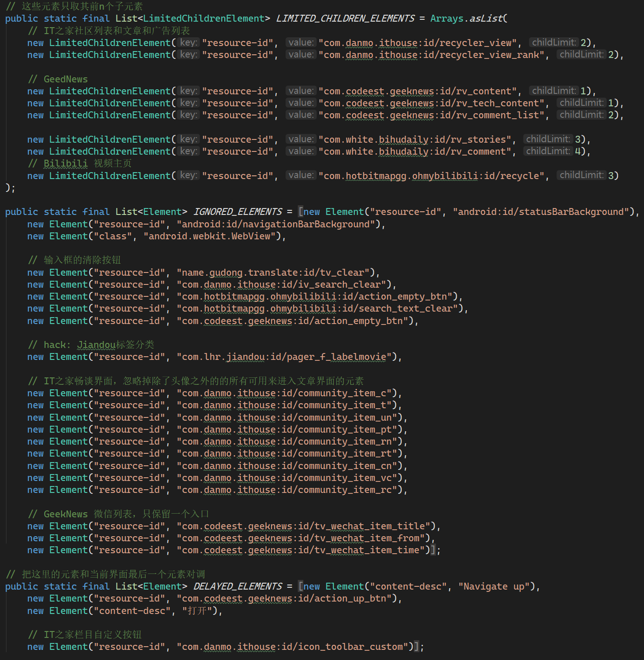Click the LIMITED_CHILDREN_ELEMENTS constant name
The image size is (644, 660).
coord(345,18)
